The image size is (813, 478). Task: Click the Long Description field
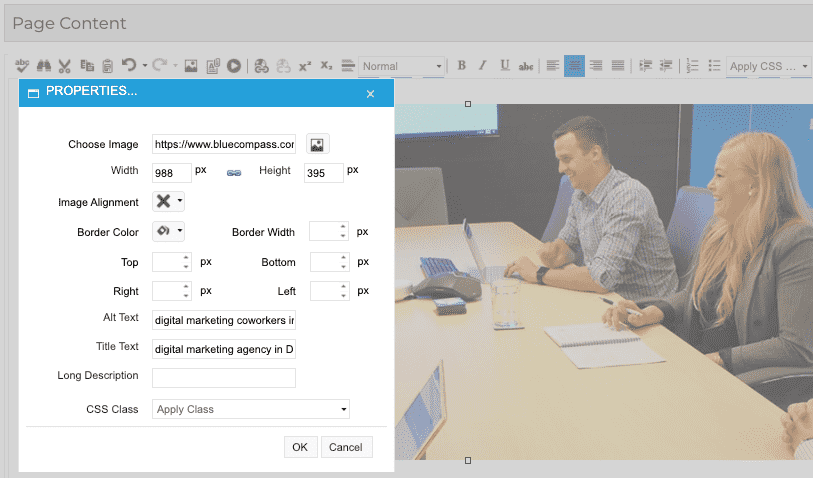pos(224,378)
